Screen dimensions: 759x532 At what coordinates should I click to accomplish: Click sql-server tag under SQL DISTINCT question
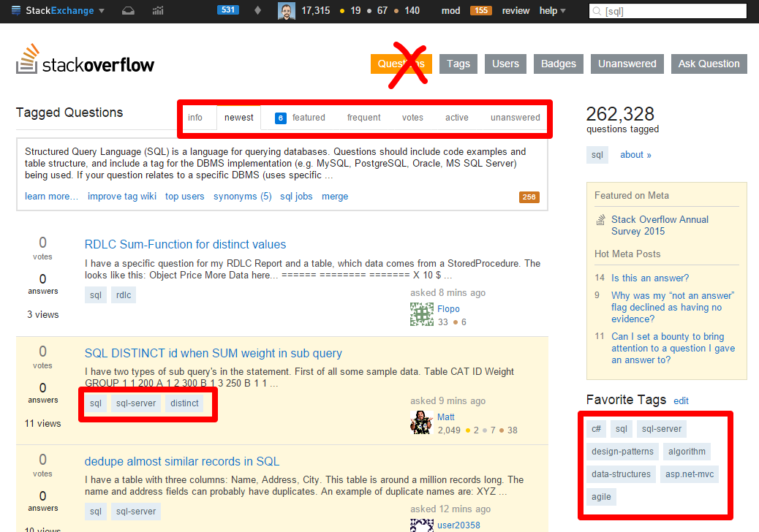coord(136,403)
